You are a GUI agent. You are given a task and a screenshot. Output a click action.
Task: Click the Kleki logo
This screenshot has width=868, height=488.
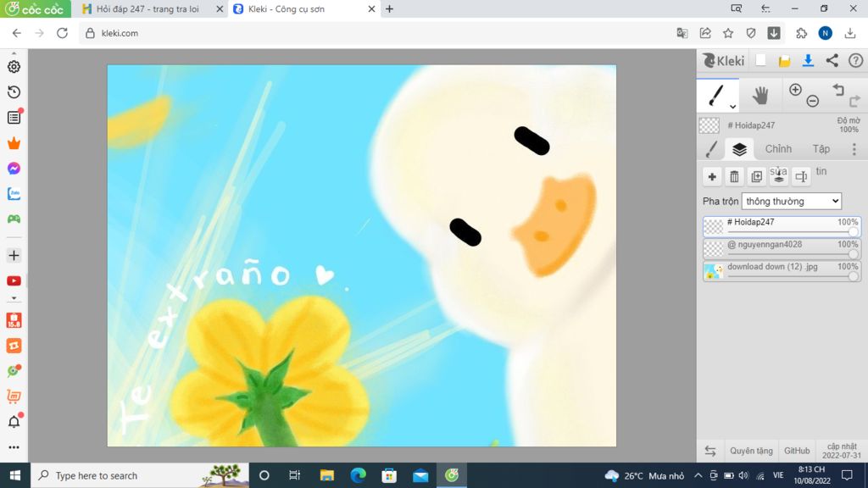(724, 60)
